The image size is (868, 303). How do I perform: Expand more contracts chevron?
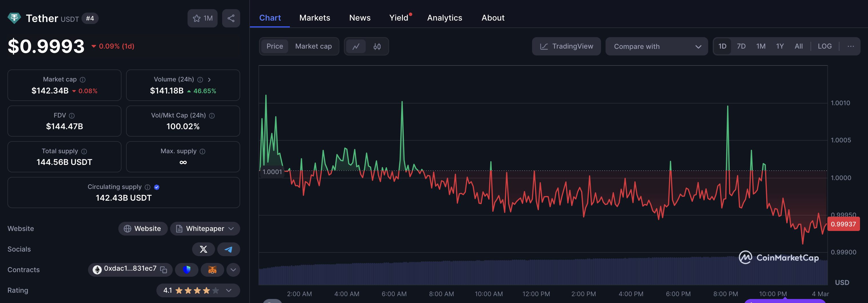[233, 270]
